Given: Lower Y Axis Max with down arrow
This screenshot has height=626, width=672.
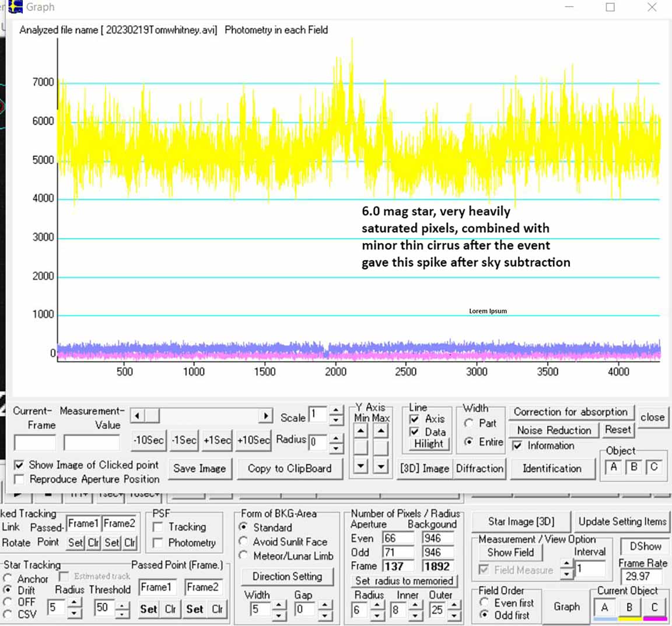Looking at the screenshot, I should [x=380, y=466].
